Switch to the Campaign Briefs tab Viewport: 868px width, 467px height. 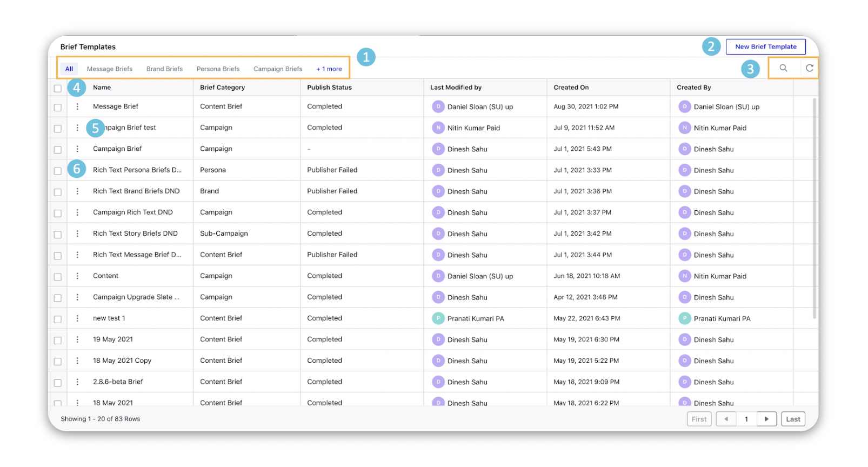click(x=278, y=69)
